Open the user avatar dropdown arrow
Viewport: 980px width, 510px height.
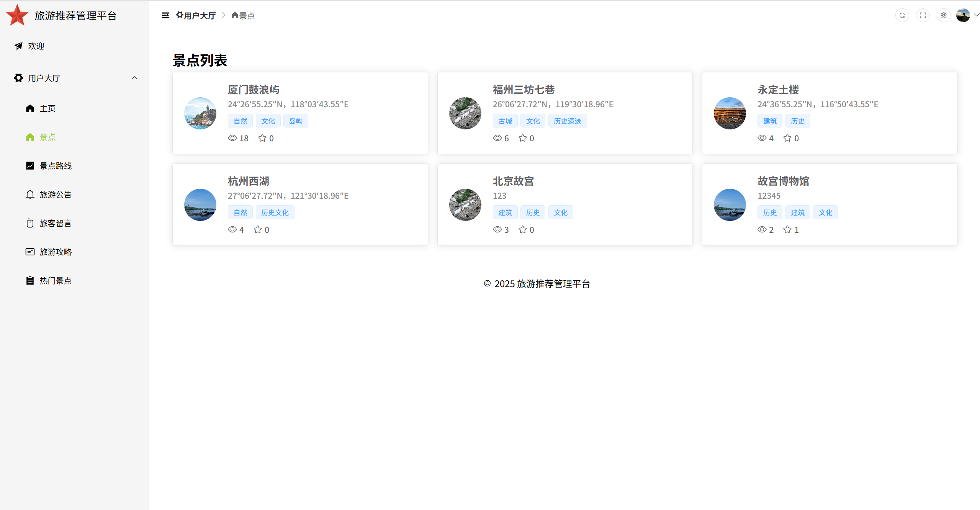(976, 15)
